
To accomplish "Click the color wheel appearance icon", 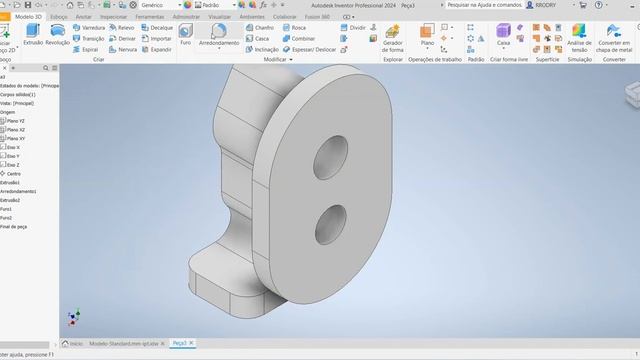I will coord(187,5).
